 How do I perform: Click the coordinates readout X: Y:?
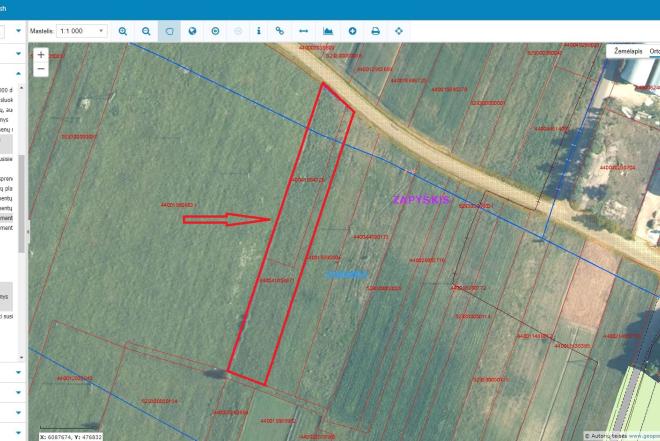71,437
